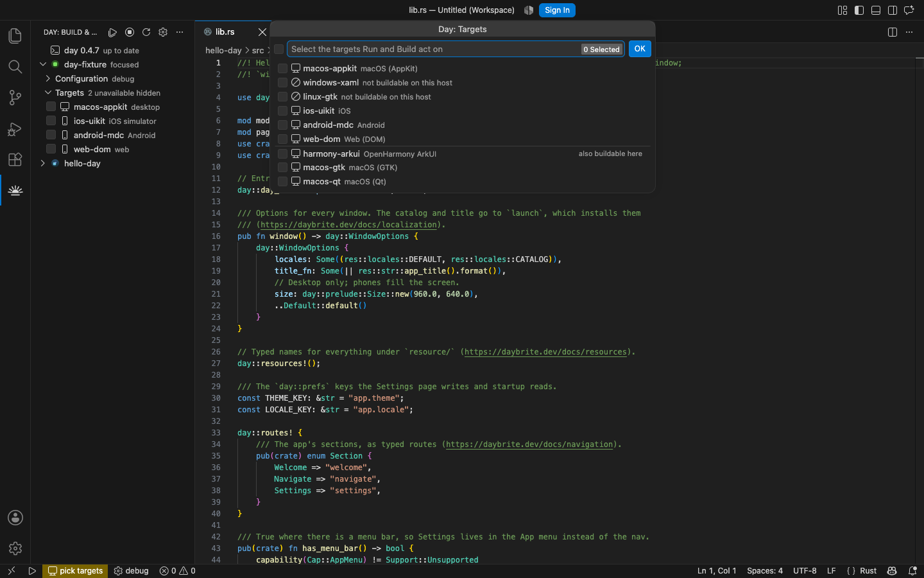This screenshot has width=924, height=578.
Task: Click src in the breadcrumb
Action: pos(258,50)
